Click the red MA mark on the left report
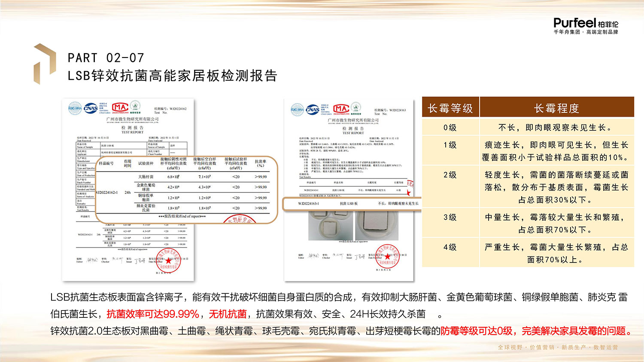 [x=120, y=107]
